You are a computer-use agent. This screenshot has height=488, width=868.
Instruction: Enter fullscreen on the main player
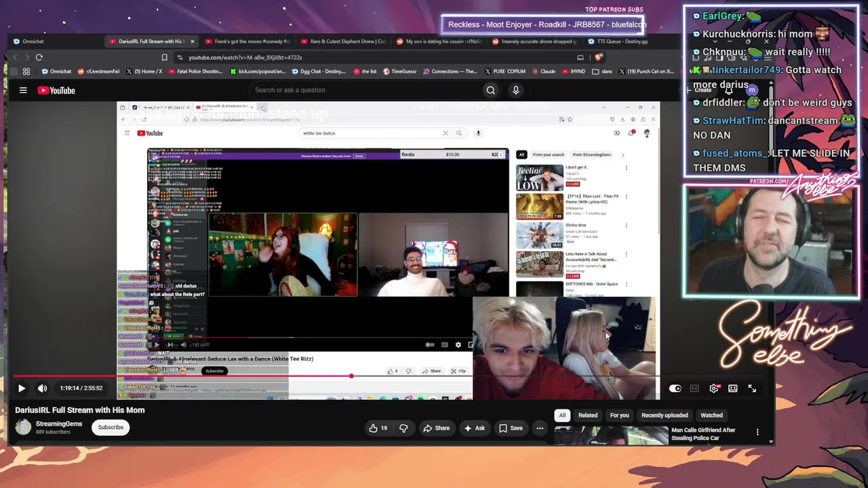752,388
